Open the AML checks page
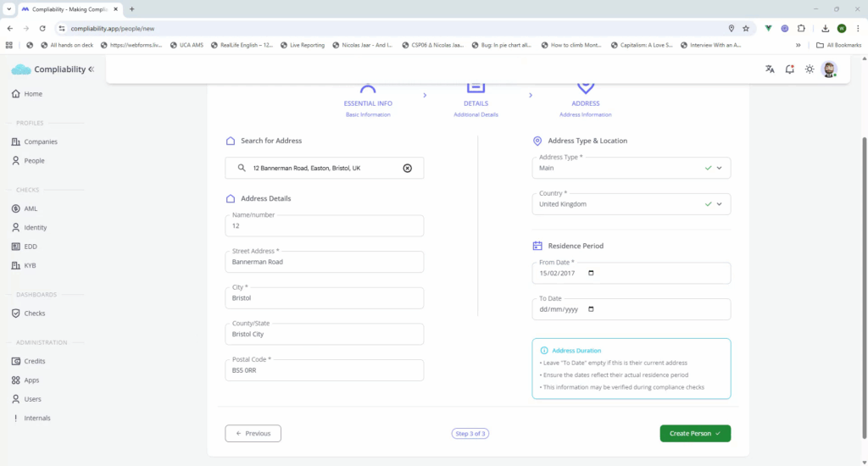Image resolution: width=868 pixels, height=466 pixels. [31, 208]
